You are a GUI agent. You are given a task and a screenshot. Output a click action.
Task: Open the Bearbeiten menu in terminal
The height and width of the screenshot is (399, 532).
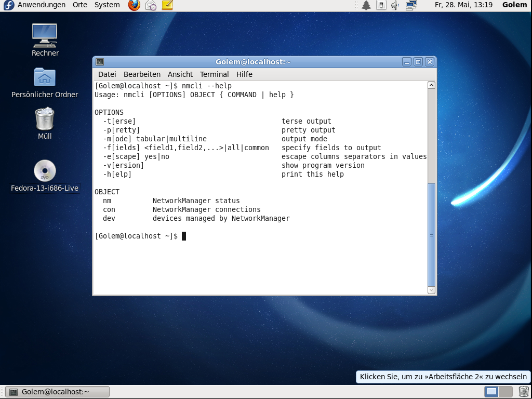pos(142,74)
